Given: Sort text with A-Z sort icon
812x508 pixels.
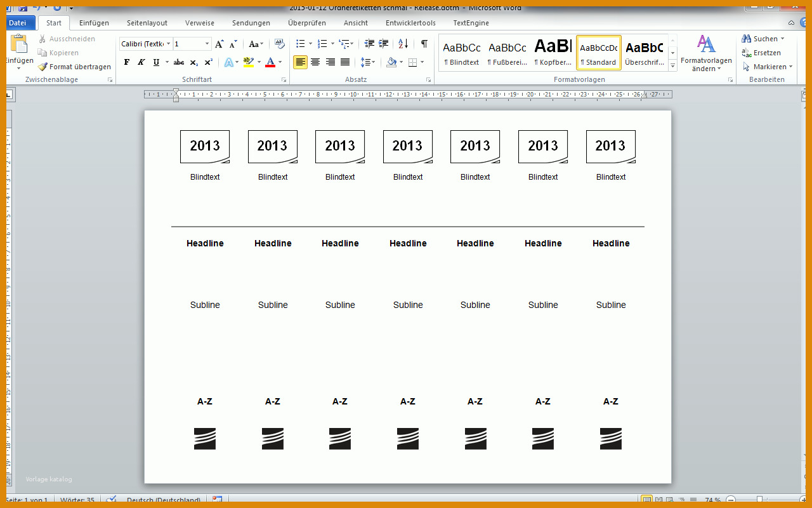Looking at the screenshot, I should coord(403,44).
